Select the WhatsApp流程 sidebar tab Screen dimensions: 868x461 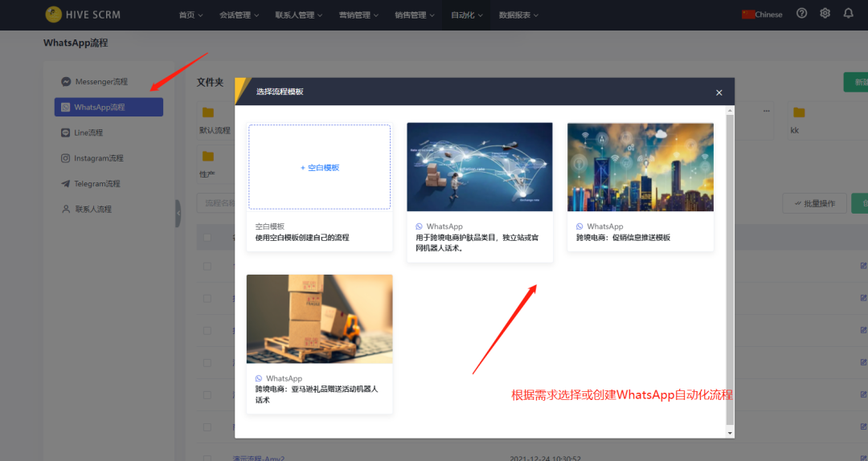pyautogui.click(x=108, y=107)
